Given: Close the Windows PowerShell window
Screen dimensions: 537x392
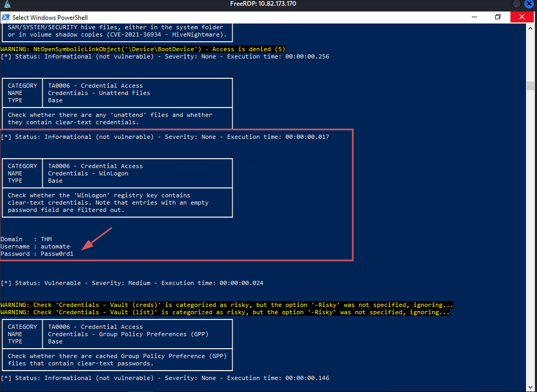Looking at the screenshot, I should point(522,17).
